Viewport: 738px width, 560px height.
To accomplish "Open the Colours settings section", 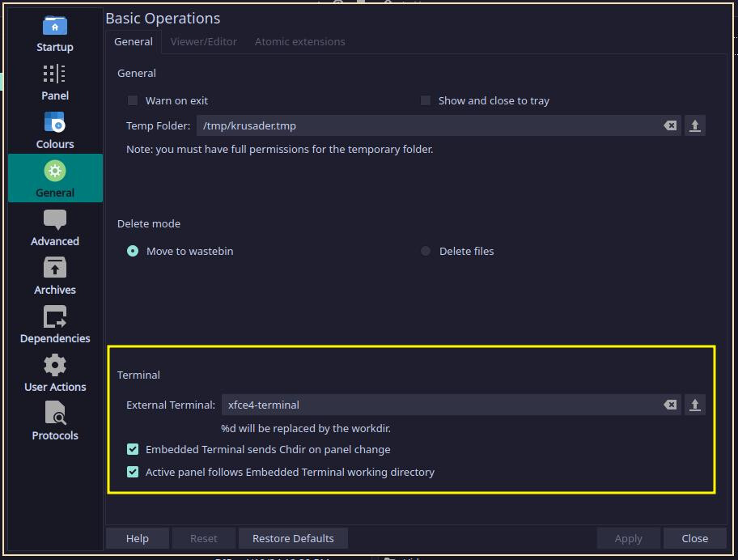I will coord(55,130).
